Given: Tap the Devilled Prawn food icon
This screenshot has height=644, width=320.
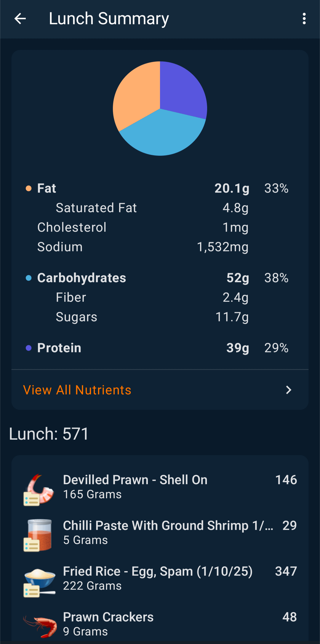Looking at the screenshot, I should coord(39,490).
